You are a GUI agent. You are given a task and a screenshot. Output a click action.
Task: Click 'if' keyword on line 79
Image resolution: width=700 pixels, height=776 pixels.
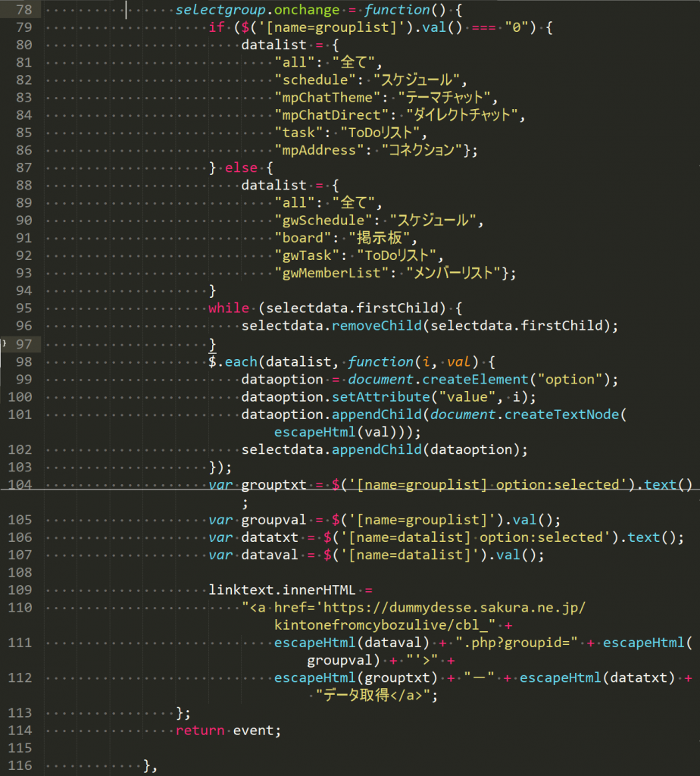pyautogui.click(x=217, y=27)
